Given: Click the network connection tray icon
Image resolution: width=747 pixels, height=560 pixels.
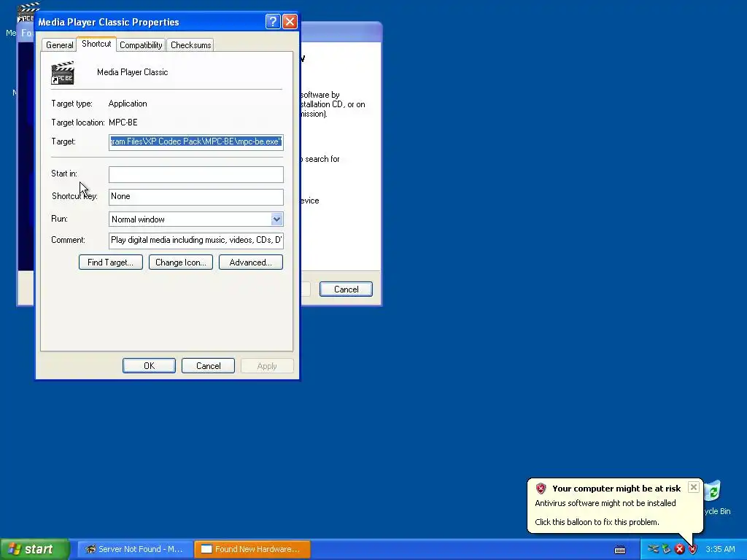Looking at the screenshot, I should click(653, 549).
